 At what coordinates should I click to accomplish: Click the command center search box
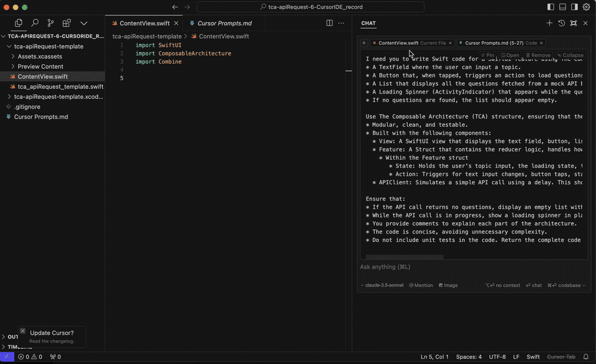click(310, 7)
